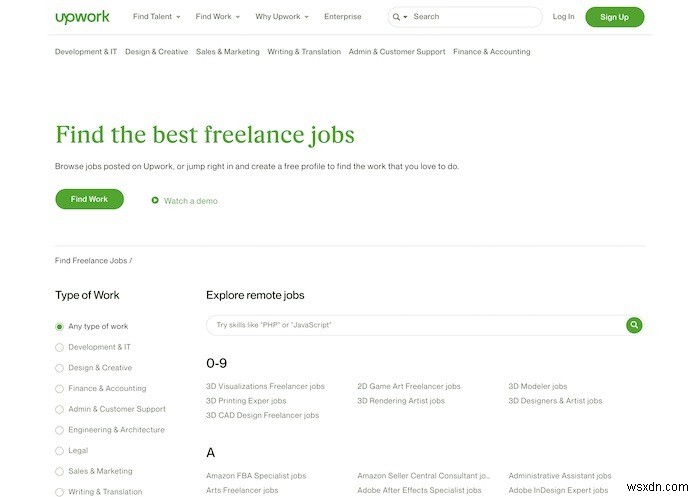Screen dimensions: 700x497
Task: Click the Watch a demo play icon
Action: click(x=155, y=200)
